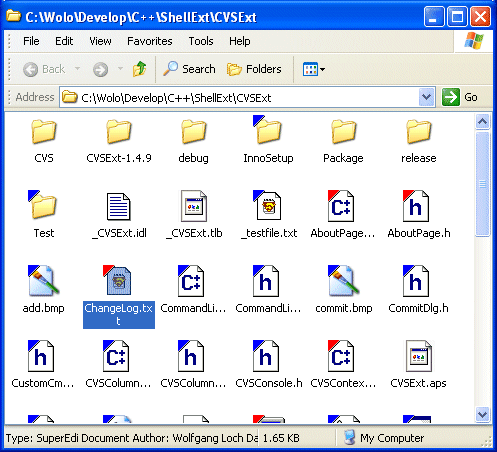This screenshot has width=497, height=452.
Task: Click the ChangeLog.txt file icon
Action: click(117, 280)
